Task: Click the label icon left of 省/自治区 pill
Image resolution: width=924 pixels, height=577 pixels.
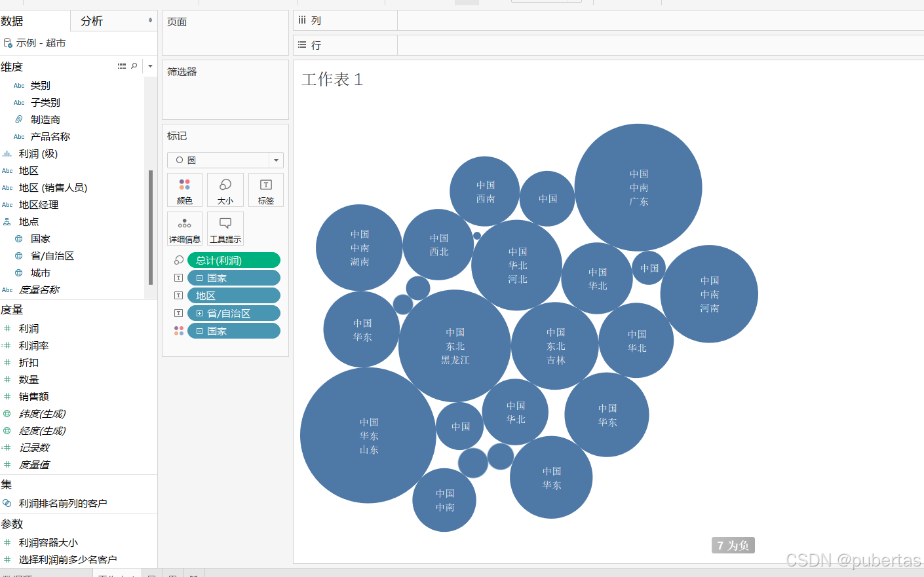Action: point(178,313)
